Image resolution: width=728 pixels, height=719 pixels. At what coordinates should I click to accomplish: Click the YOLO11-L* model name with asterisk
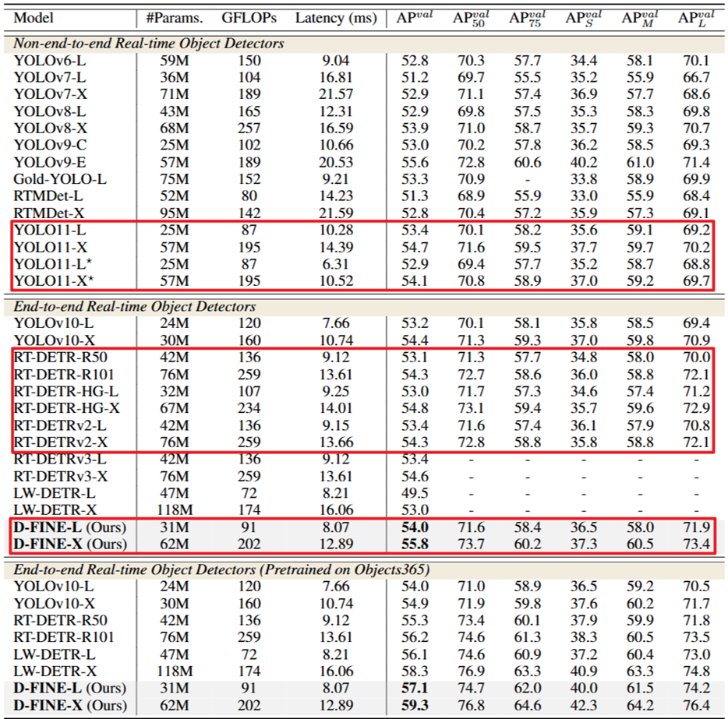(53, 264)
